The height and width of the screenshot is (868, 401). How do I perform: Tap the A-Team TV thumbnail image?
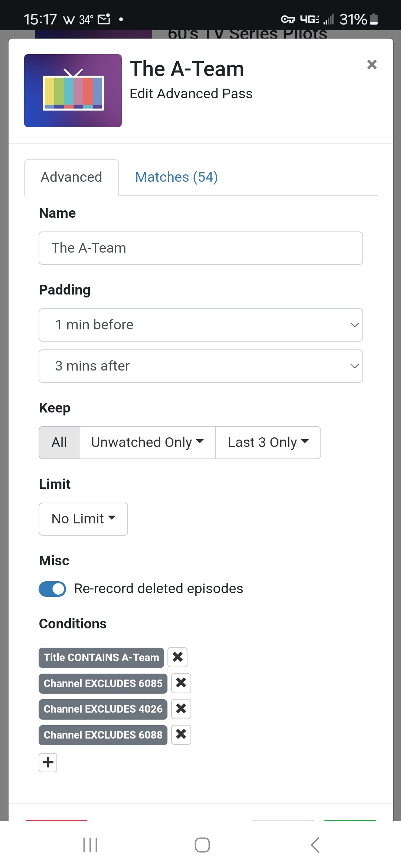point(73,91)
